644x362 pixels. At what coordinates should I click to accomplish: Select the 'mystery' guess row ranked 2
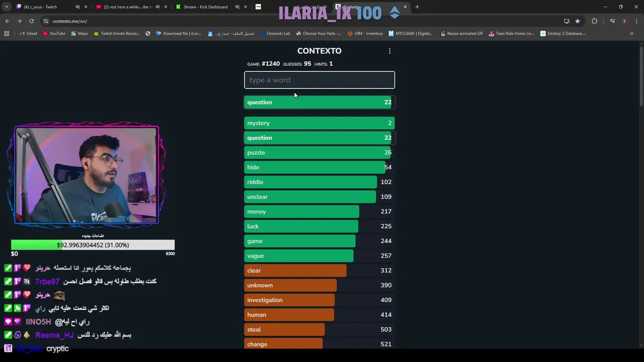[319, 123]
